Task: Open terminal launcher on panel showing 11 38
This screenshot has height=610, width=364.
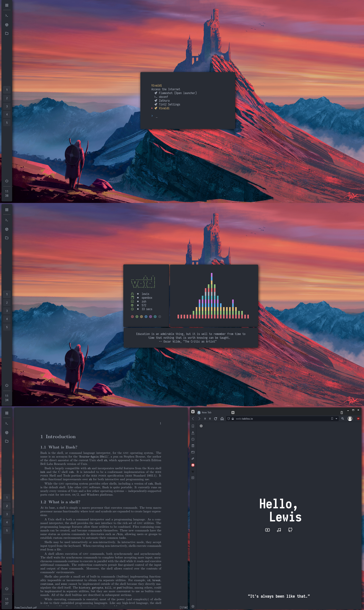Action: point(7,15)
